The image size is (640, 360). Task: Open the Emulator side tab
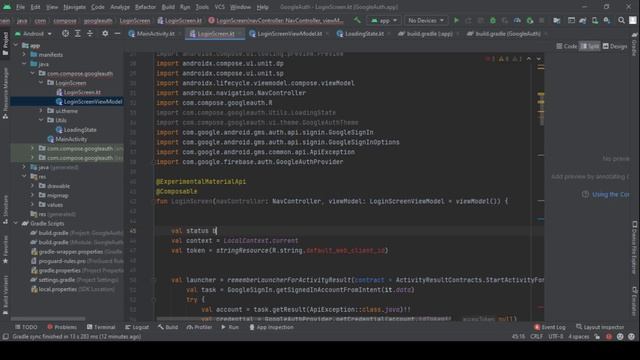(634, 301)
